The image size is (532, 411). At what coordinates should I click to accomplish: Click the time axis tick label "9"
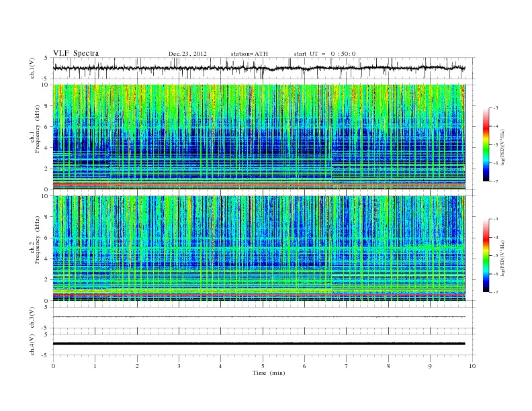coord(430,366)
